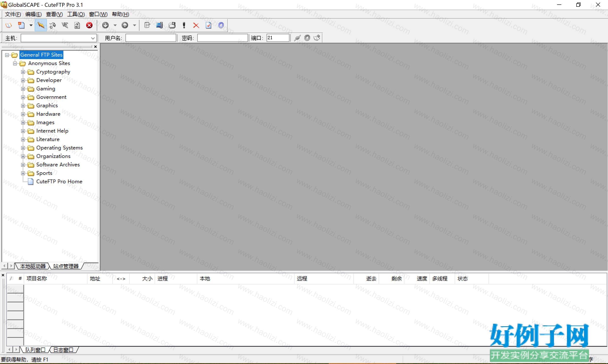Click the Download arrow icon

tap(105, 25)
